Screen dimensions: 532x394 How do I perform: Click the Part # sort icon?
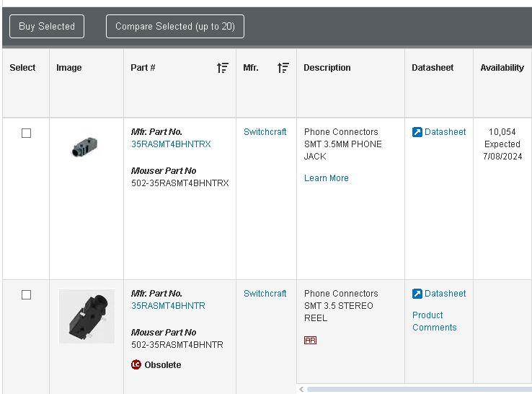point(222,68)
